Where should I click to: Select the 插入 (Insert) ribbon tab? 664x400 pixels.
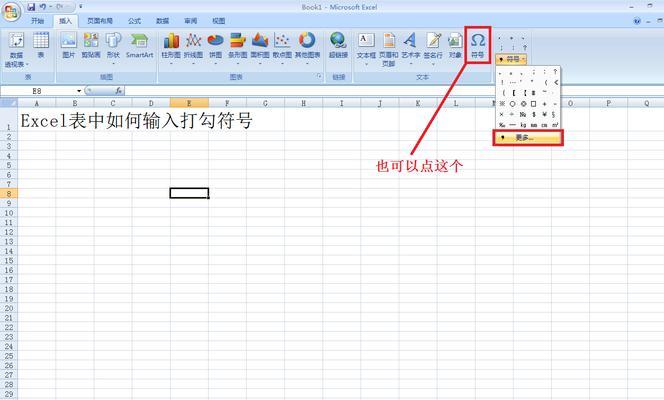pos(65,21)
